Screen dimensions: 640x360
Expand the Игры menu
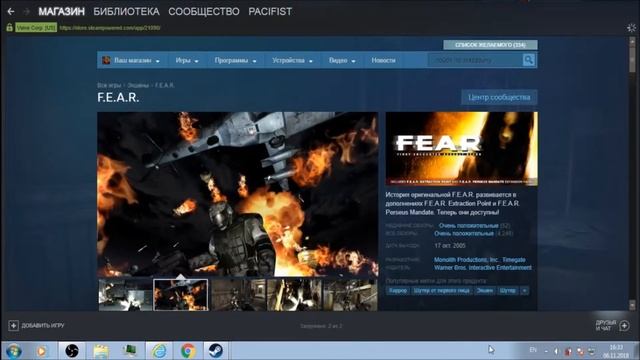click(187, 60)
